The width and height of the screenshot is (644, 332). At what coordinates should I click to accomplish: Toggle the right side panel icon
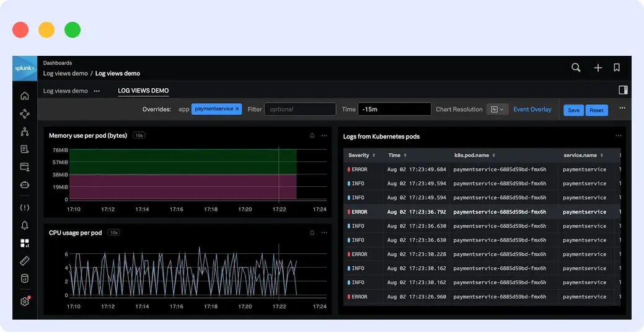point(623,90)
